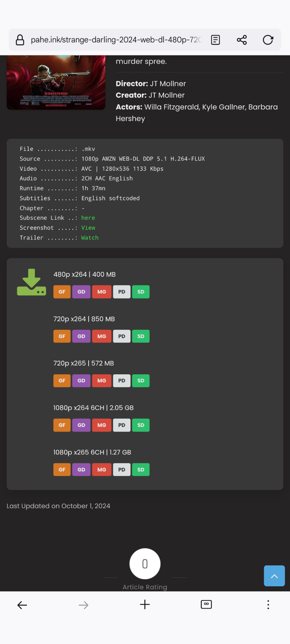This screenshot has width=290, height=644.
Task: Select MG link under 720p x265
Action: click(x=101, y=380)
